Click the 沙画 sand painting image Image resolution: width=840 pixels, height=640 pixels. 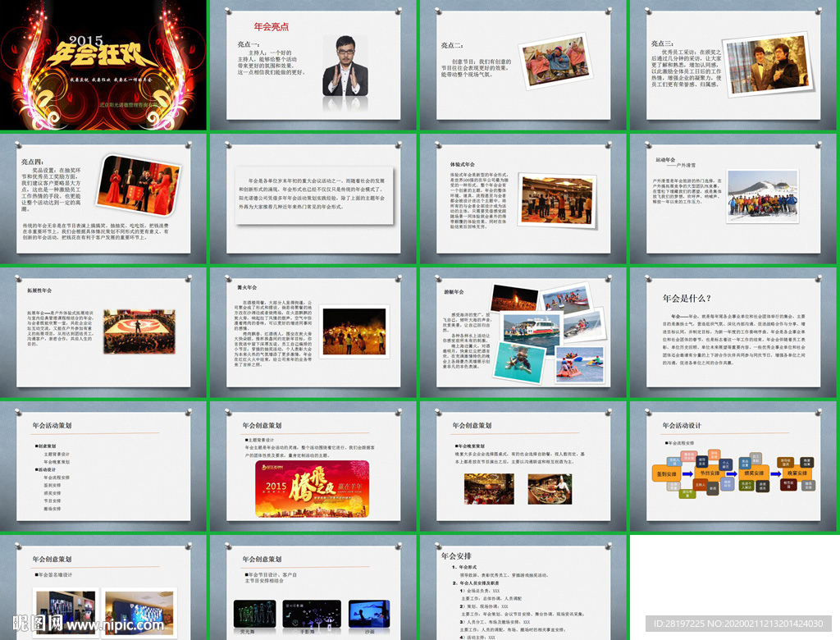[369, 614]
